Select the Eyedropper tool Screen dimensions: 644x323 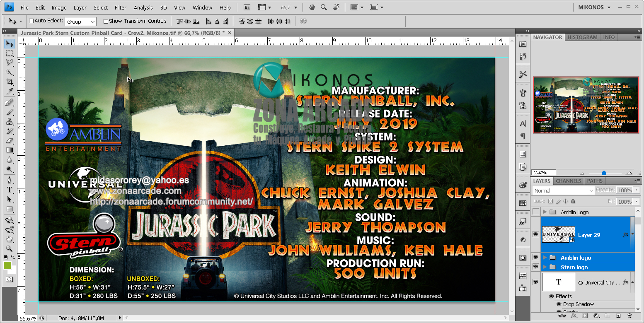(10, 91)
